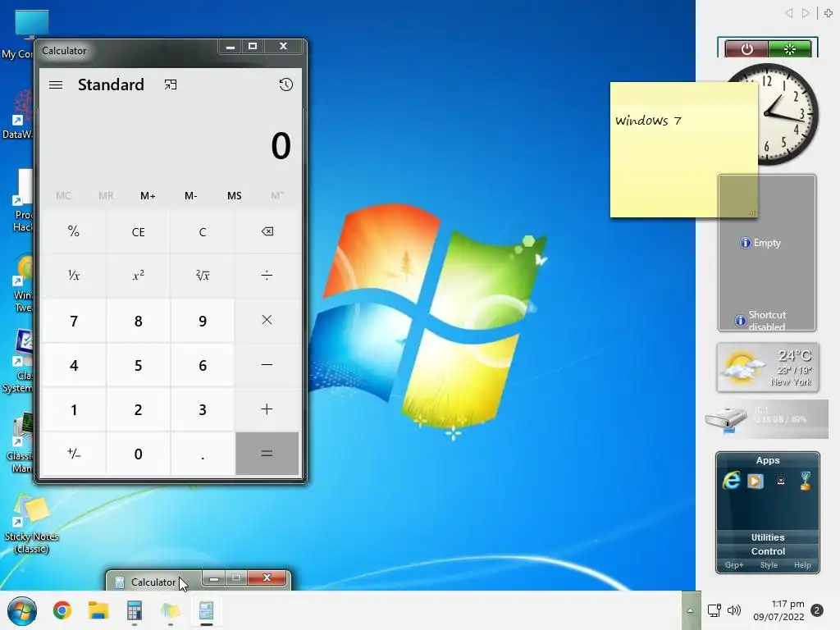This screenshot has height=630, width=840.
Task: Click the decimal point key
Action: (x=203, y=454)
